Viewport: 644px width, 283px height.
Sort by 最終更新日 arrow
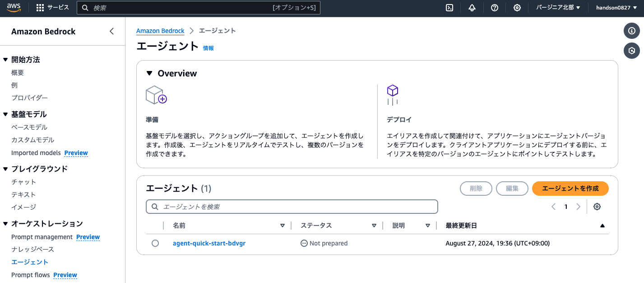click(x=602, y=226)
